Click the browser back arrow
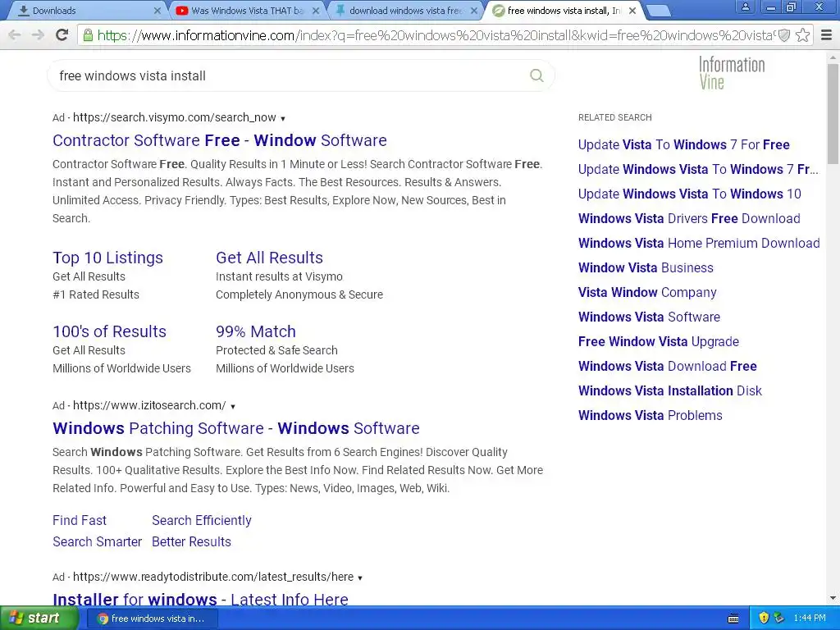The width and height of the screenshot is (840, 630). 15,35
